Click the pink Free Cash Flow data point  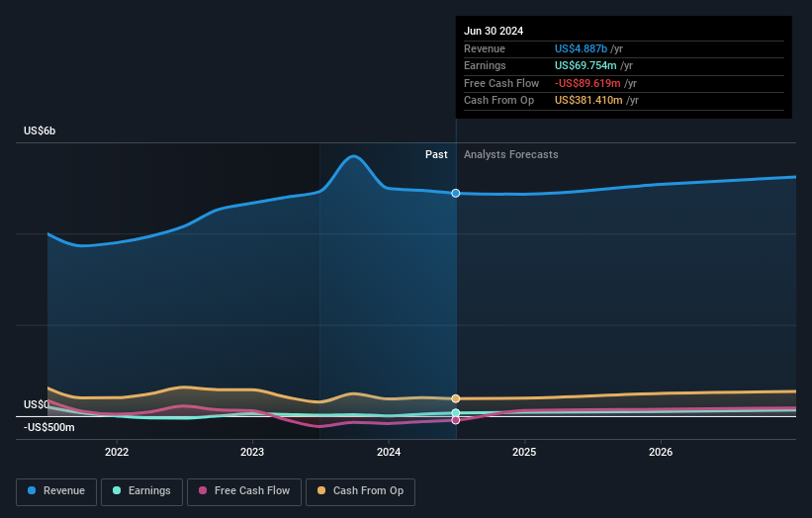pyautogui.click(x=456, y=420)
